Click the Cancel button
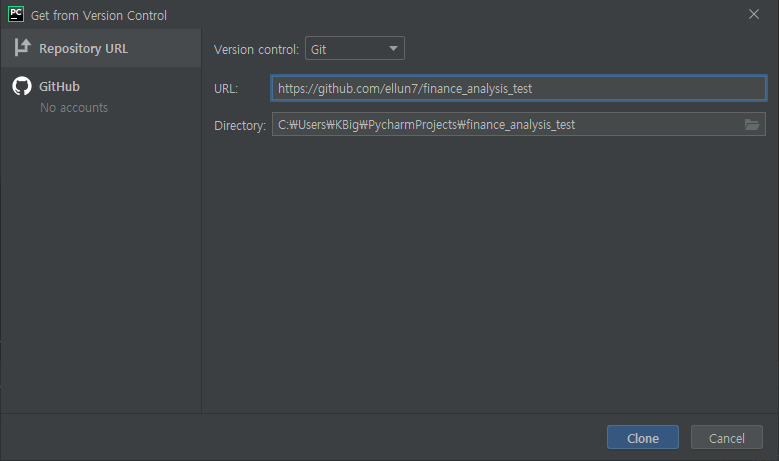 click(726, 438)
